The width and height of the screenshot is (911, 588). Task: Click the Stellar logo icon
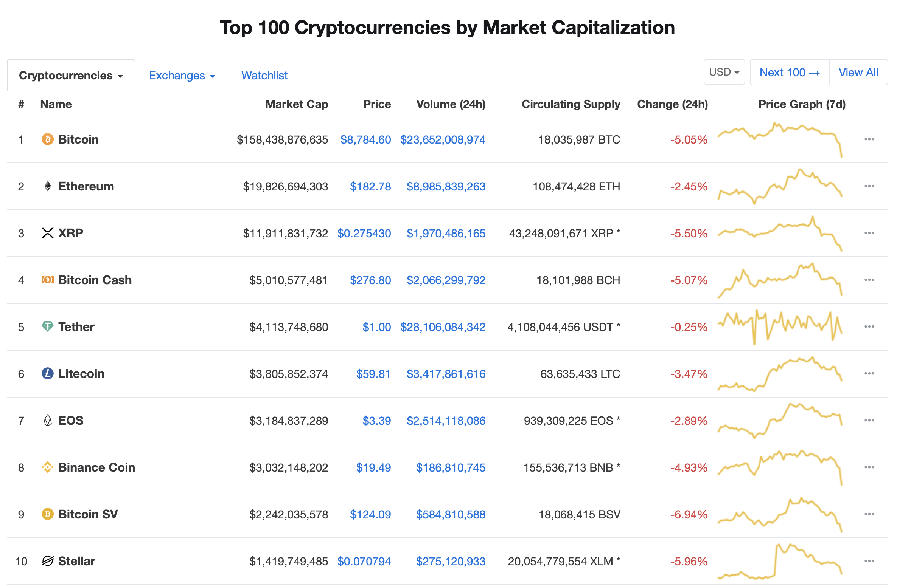click(x=47, y=561)
